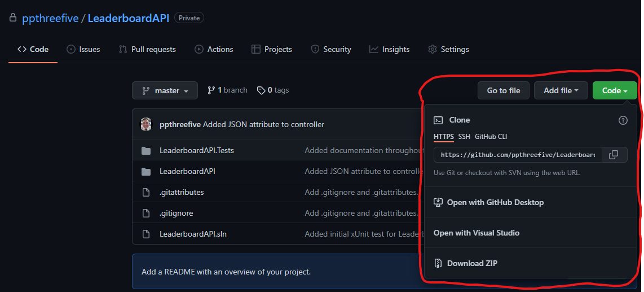Switch to the Code tab

33,49
